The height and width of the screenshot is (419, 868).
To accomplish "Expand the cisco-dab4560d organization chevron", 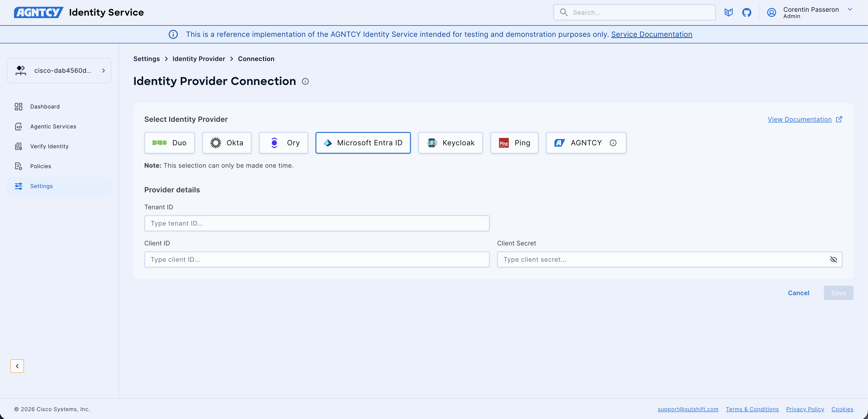I will tap(103, 70).
